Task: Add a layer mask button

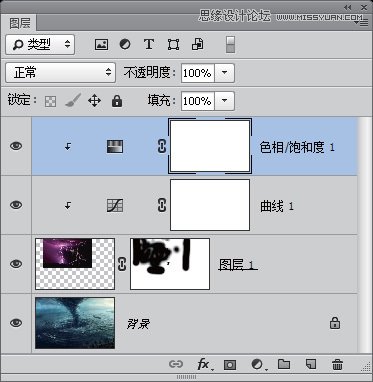Action: pyautogui.click(x=230, y=365)
